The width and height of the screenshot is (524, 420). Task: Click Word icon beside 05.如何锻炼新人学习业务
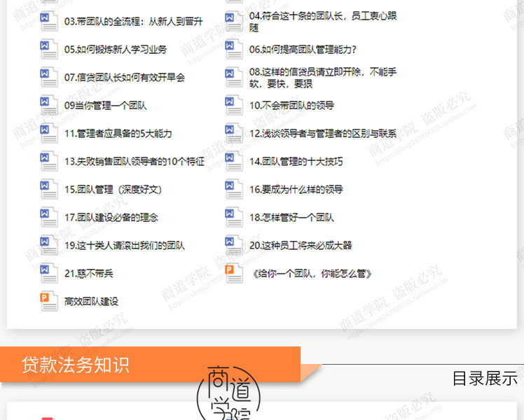tap(49, 49)
